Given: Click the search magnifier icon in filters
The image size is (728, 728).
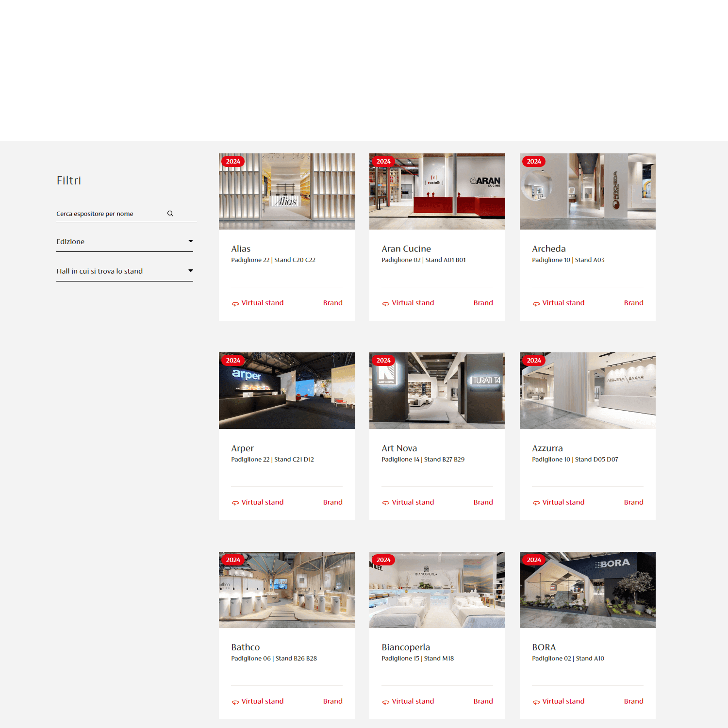Looking at the screenshot, I should point(170,214).
